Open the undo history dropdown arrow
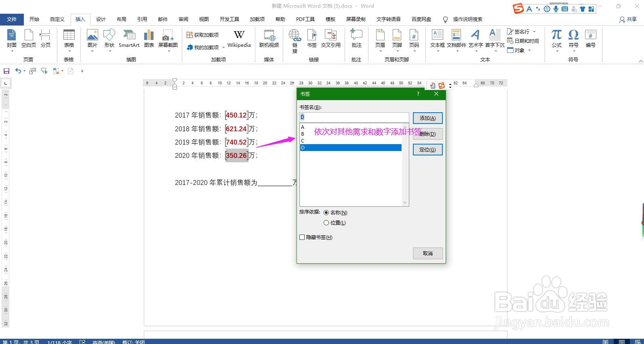 (24, 71)
